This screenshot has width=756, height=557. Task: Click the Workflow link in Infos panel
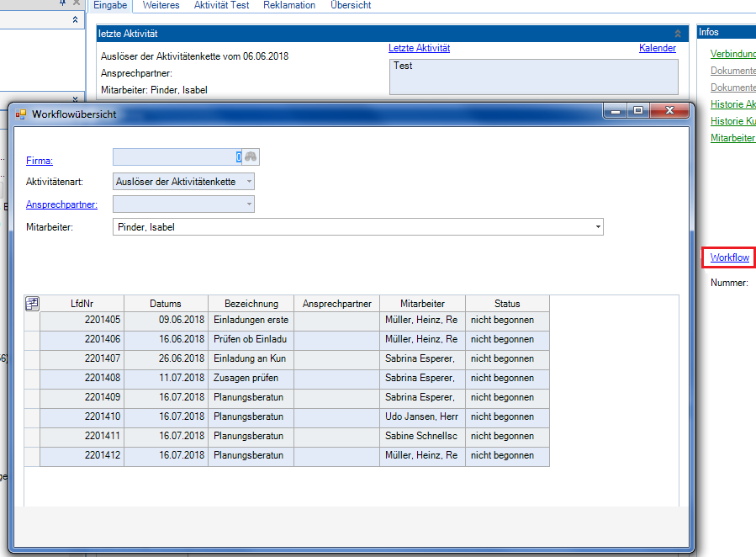729,257
